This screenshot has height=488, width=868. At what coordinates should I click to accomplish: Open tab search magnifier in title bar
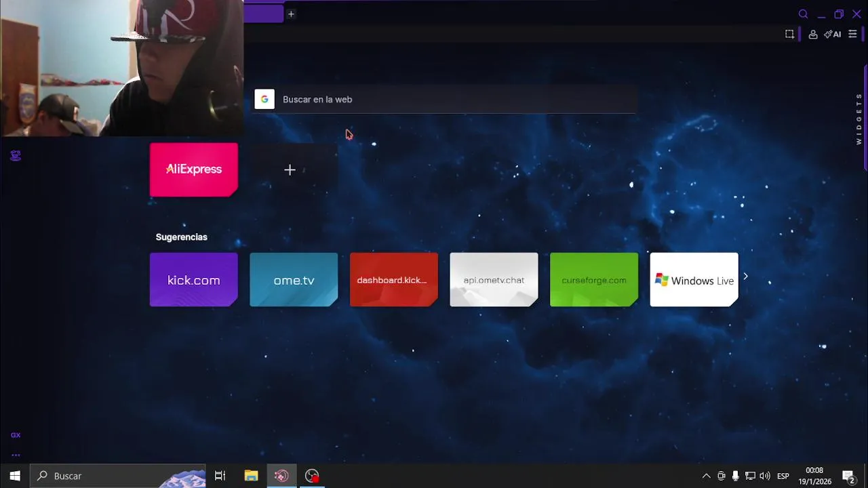[x=803, y=14]
